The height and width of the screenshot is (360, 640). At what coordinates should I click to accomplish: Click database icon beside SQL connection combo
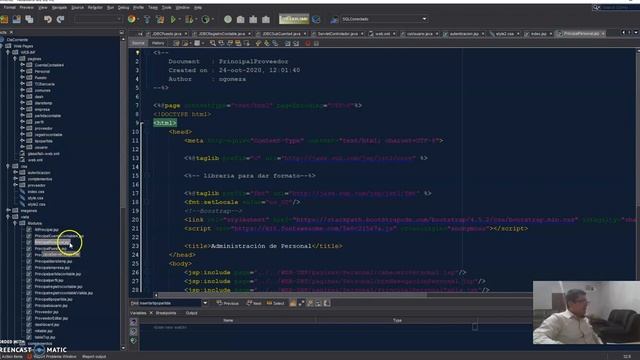point(334,19)
